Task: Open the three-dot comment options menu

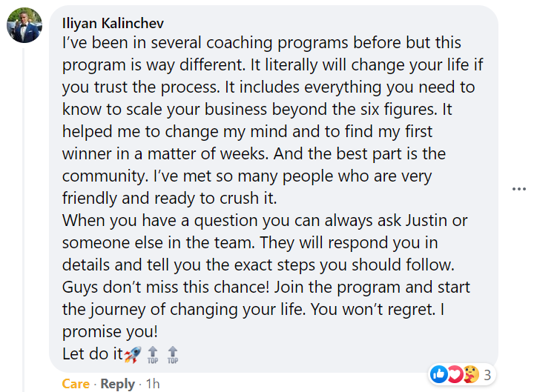Action: pos(519,190)
